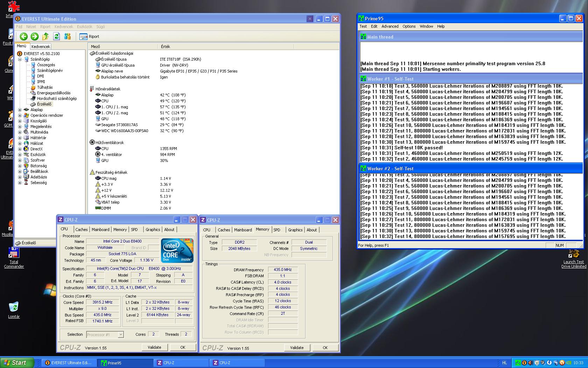Click the EVEREST users toolbar icon

[x=68, y=36]
